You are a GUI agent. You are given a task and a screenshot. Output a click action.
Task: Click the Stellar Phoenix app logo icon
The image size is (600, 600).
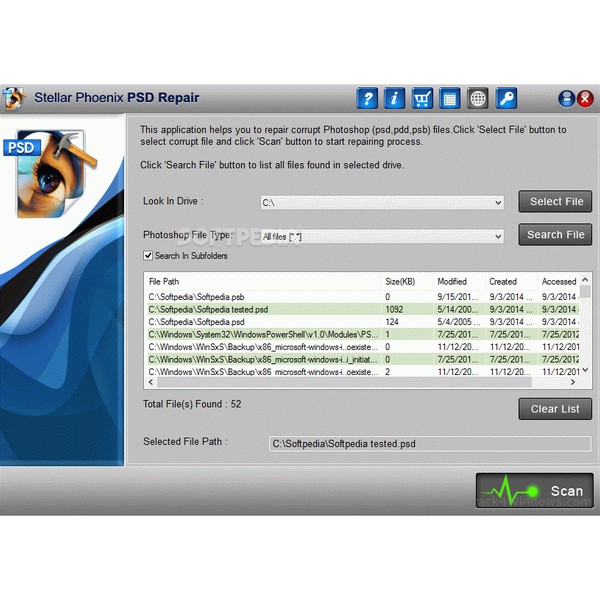(x=13, y=98)
